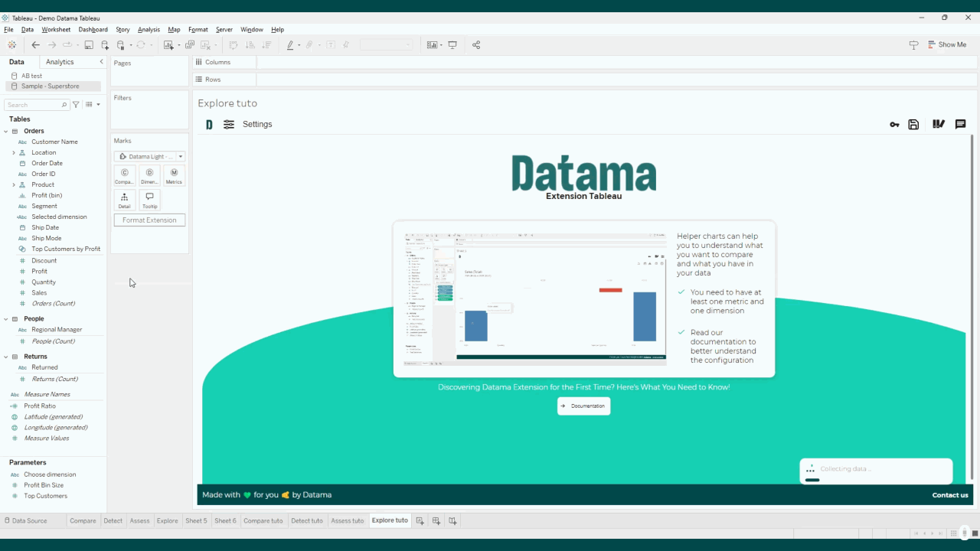The width and height of the screenshot is (980, 551).
Task: Open the chat message icon in Datama
Action: 960,125
